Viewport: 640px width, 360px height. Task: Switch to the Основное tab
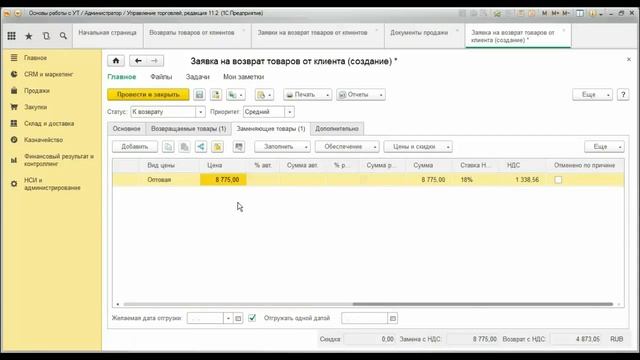point(127,129)
